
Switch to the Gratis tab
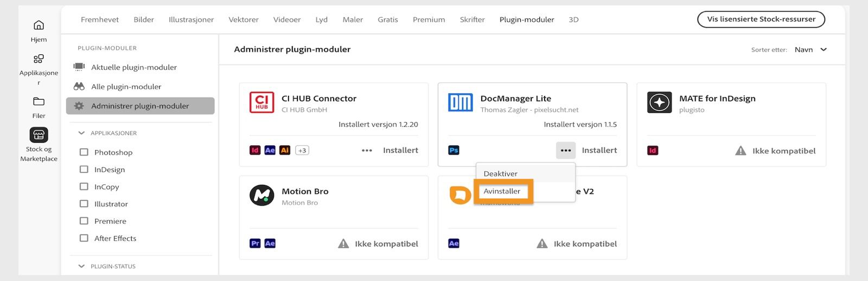point(388,20)
